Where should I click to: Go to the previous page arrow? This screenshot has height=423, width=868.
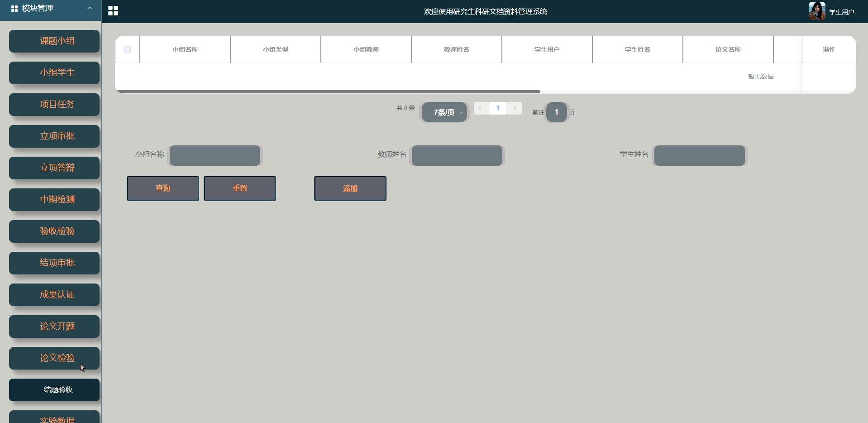coord(481,108)
